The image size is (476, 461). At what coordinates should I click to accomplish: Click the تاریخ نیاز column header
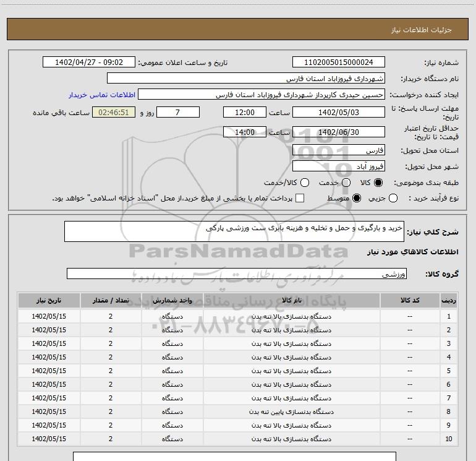pyautogui.click(x=49, y=300)
